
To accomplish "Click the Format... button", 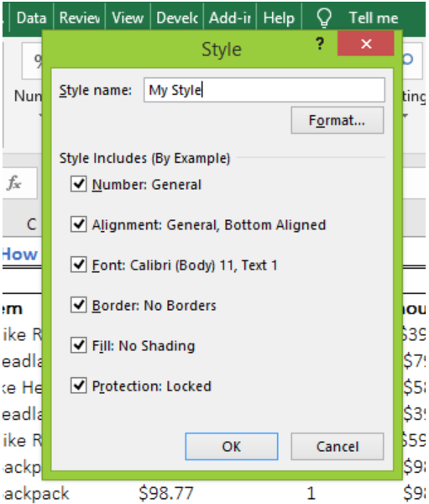I will 337,120.
